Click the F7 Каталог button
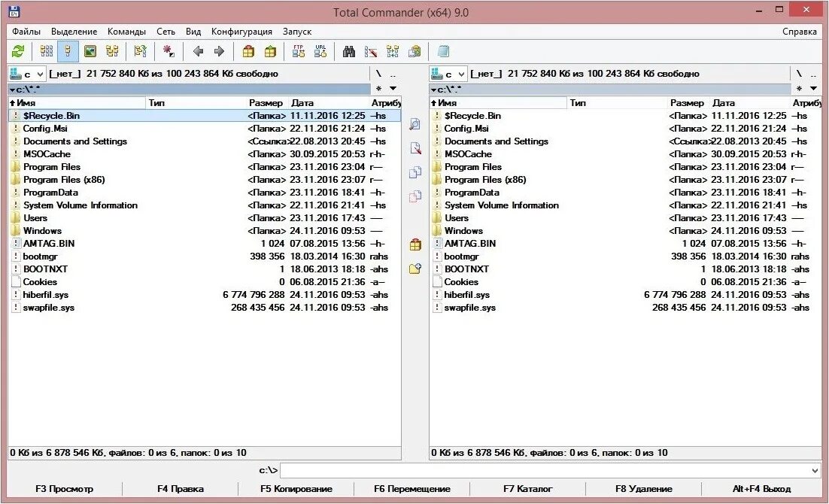829x504 pixels. 531,489
